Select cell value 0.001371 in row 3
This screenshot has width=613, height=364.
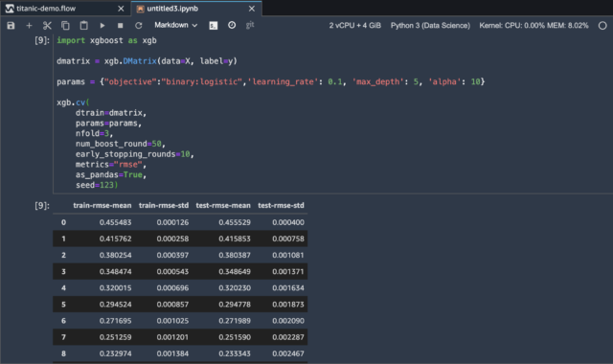288,271
